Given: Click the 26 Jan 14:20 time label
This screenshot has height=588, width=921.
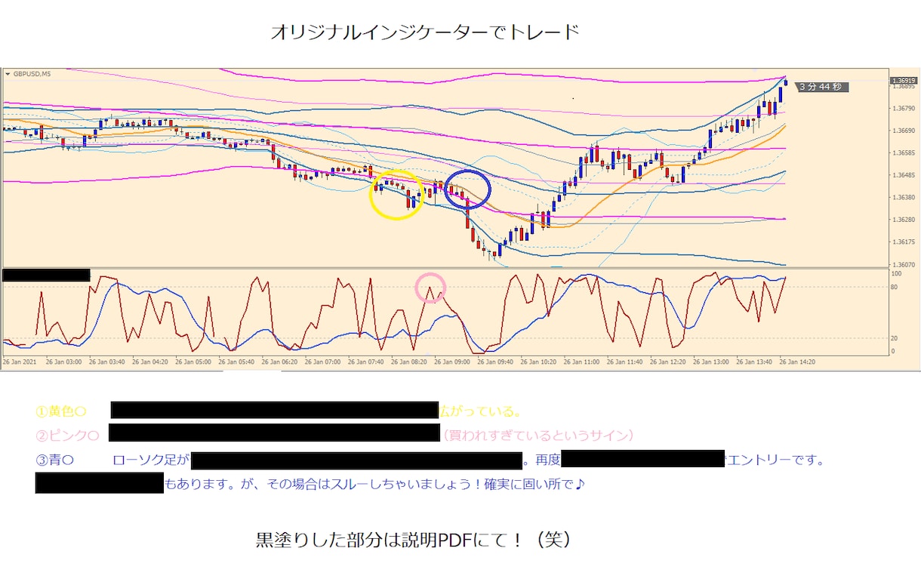Looking at the screenshot, I should point(796,362).
